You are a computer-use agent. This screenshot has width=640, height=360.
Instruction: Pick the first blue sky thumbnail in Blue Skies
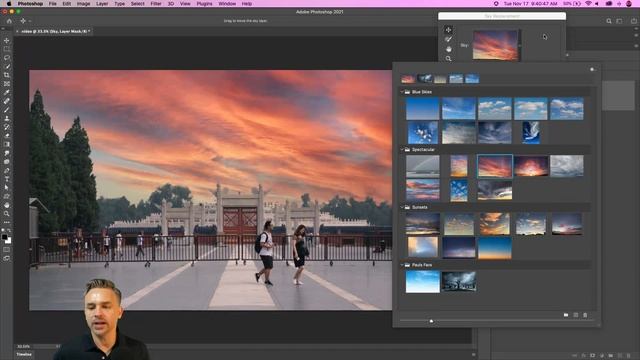(x=422, y=109)
